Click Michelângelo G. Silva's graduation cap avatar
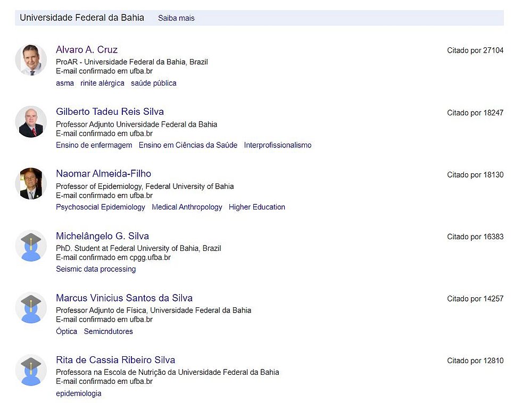532x403 pixels. point(31,246)
